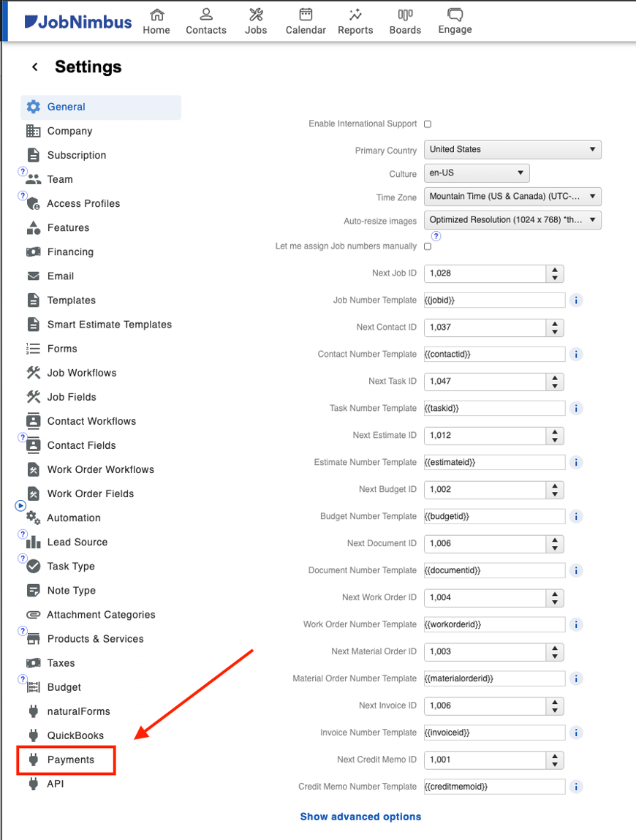Click 'Show advanced options'

(x=360, y=817)
